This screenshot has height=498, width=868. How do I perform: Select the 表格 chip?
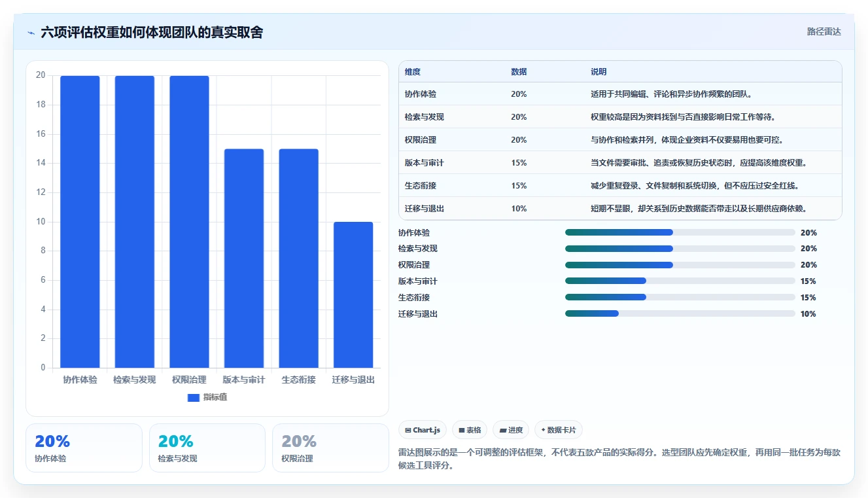[470, 430]
